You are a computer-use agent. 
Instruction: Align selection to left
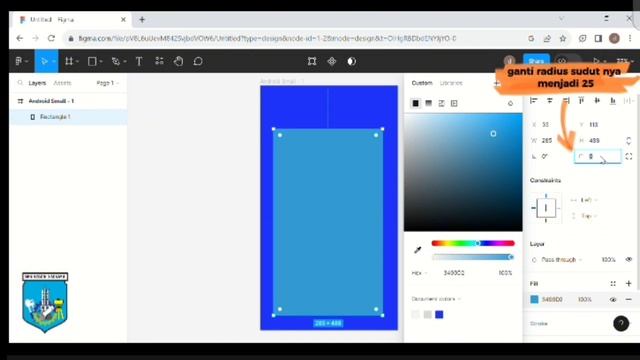coord(533,100)
